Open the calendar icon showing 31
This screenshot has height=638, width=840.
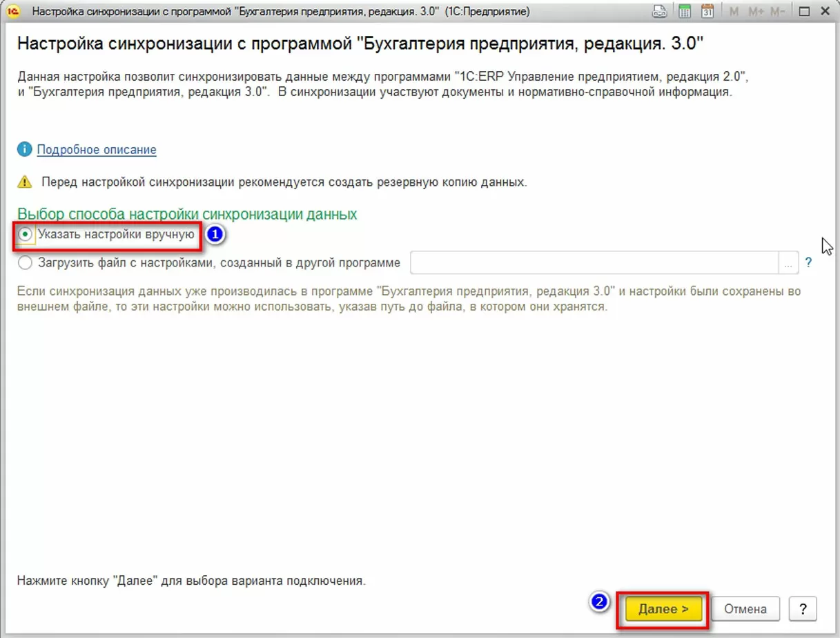click(x=707, y=11)
